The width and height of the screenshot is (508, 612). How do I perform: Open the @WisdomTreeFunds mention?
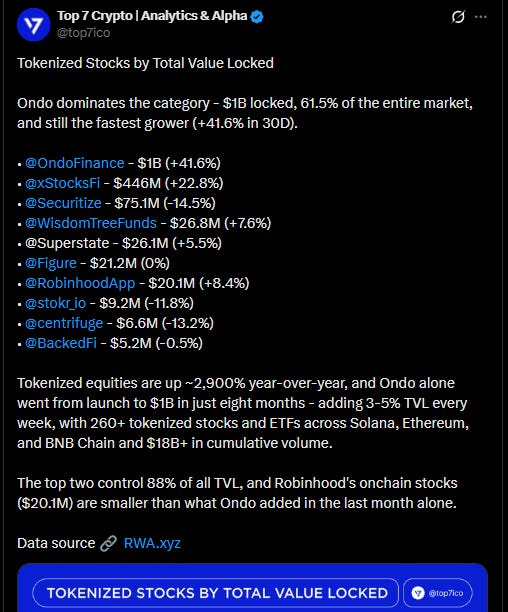pos(91,223)
